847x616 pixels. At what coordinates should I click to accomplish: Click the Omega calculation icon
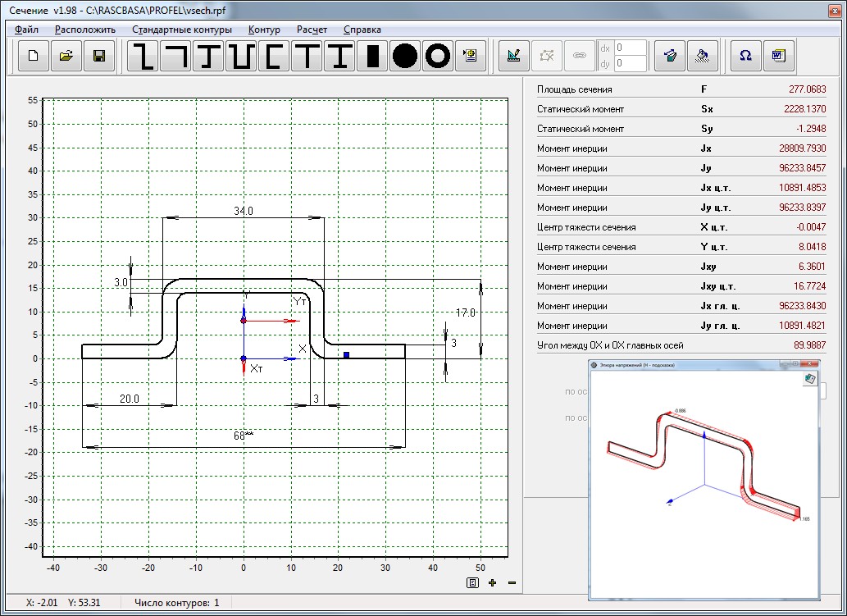(x=746, y=56)
